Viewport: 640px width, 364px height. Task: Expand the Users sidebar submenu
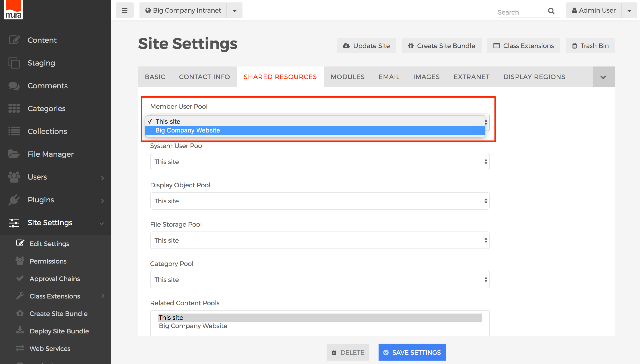[x=102, y=178]
